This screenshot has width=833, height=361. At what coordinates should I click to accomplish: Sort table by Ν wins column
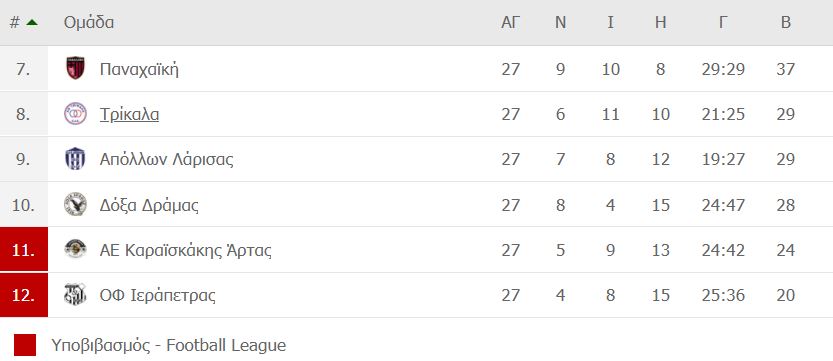coord(560,22)
